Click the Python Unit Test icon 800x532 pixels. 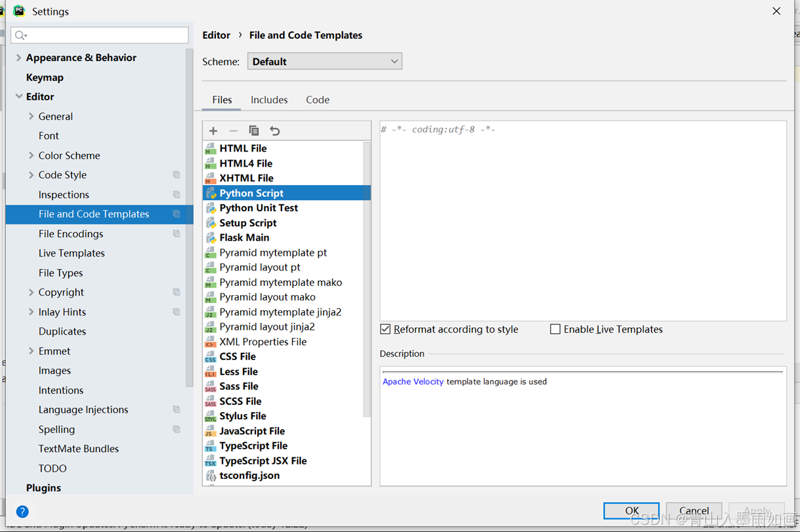tap(211, 208)
